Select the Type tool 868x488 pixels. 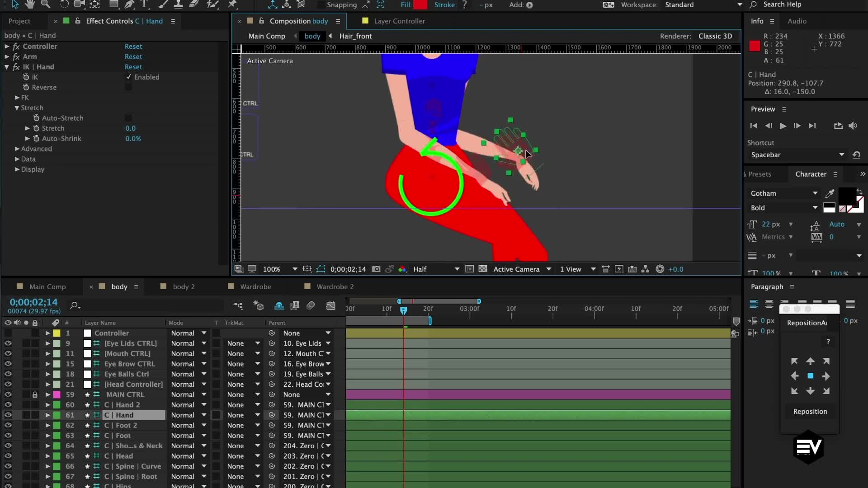145,4
